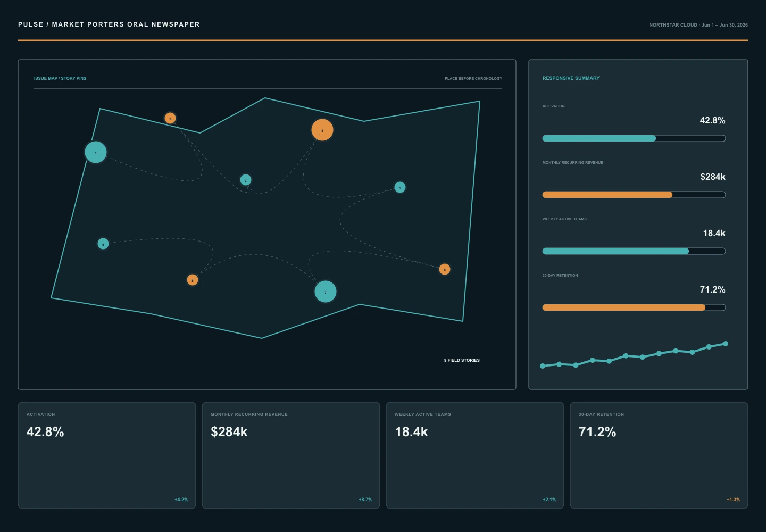Click the Weekly Active Teams progress bar
766x532 pixels.
(x=634, y=251)
